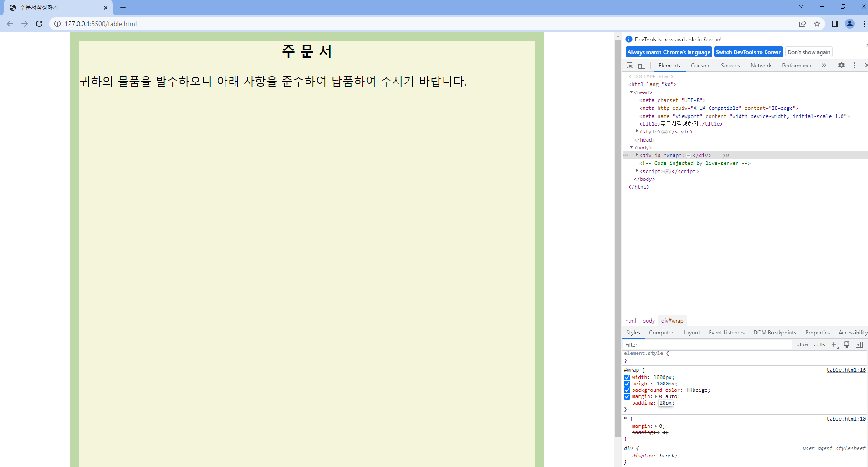
Task: Uncheck the margin: 0 auto property
Action: click(627, 397)
